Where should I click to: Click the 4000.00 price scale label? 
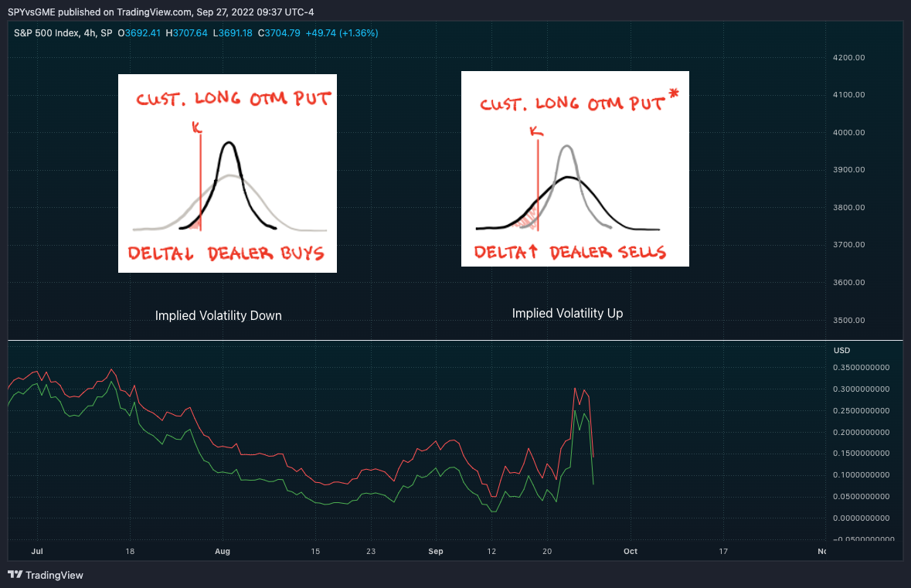click(x=849, y=132)
